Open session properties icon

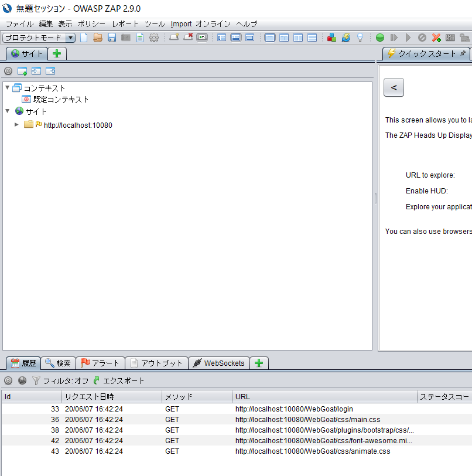click(140, 38)
